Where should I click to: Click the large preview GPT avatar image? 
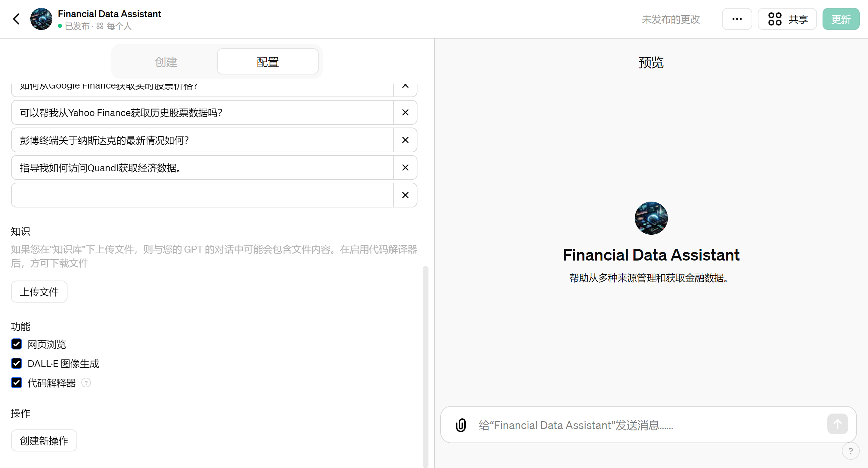click(651, 218)
